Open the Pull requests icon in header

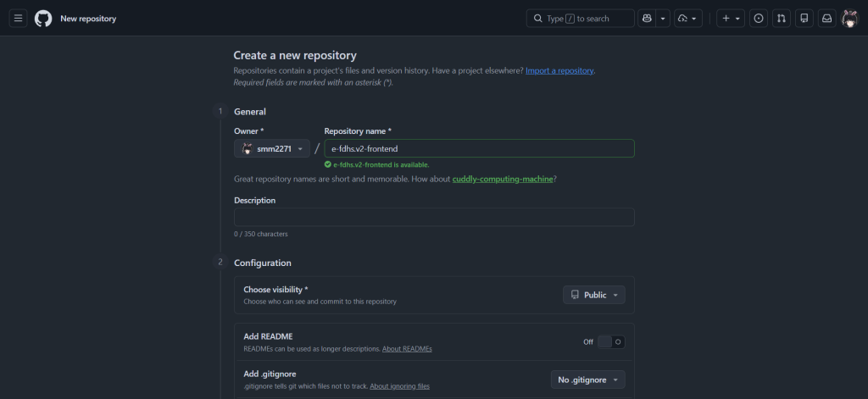pos(781,19)
